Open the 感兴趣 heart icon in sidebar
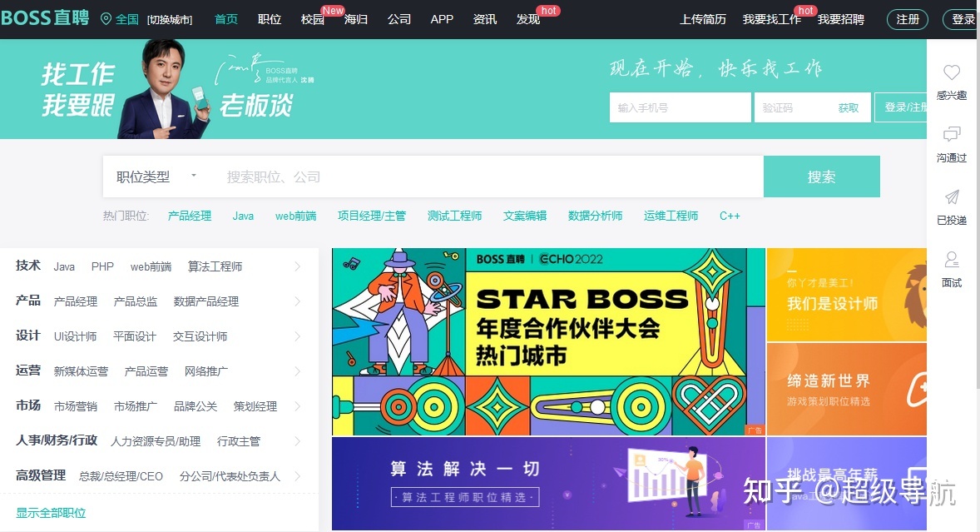 coord(951,72)
